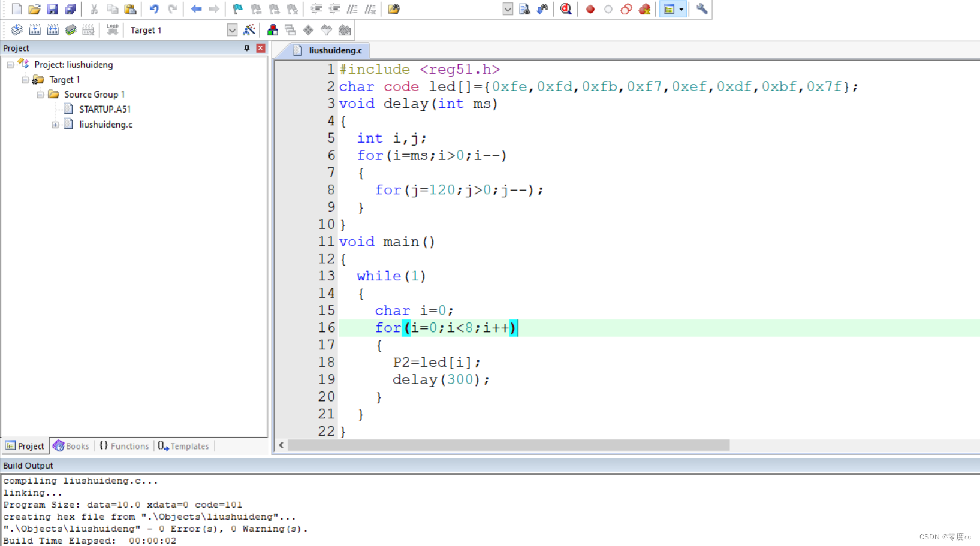Collapse the Project: liushuideng tree node
This screenshot has width=980, height=546.
coord(10,65)
